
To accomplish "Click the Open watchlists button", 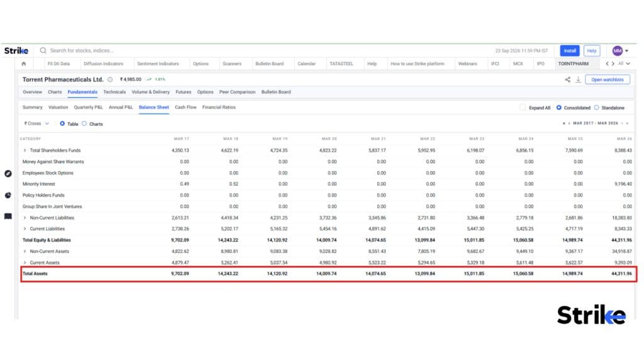I will pyautogui.click(x=608, y=80).
